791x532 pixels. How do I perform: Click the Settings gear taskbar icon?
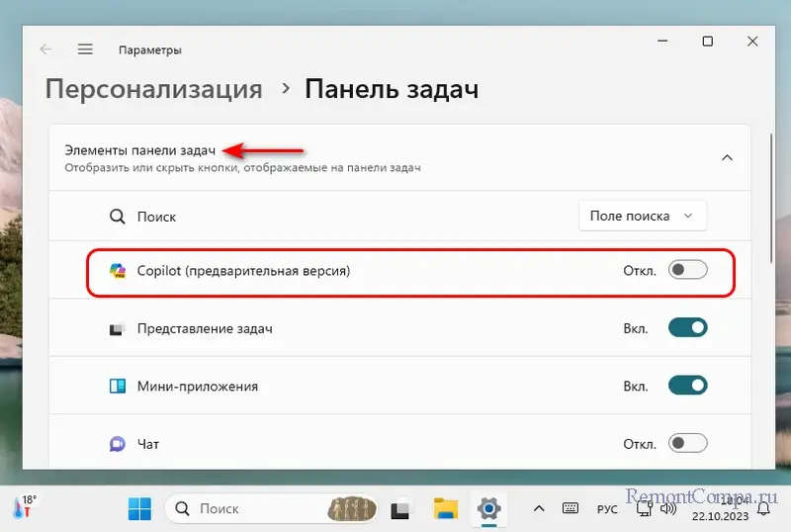click(487, 509)
